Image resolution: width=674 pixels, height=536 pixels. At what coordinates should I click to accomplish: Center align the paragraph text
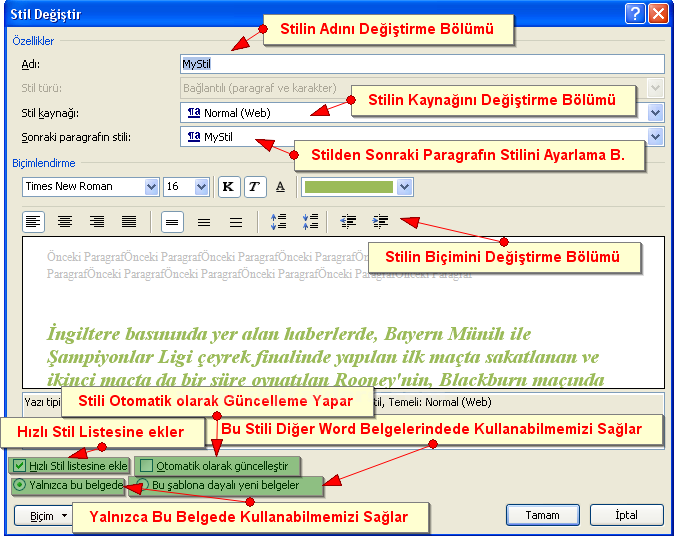(x=66, y=222)
